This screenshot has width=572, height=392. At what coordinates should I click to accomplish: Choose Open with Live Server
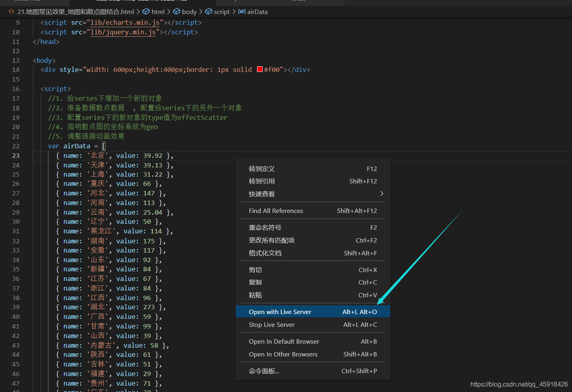(313, 312)
